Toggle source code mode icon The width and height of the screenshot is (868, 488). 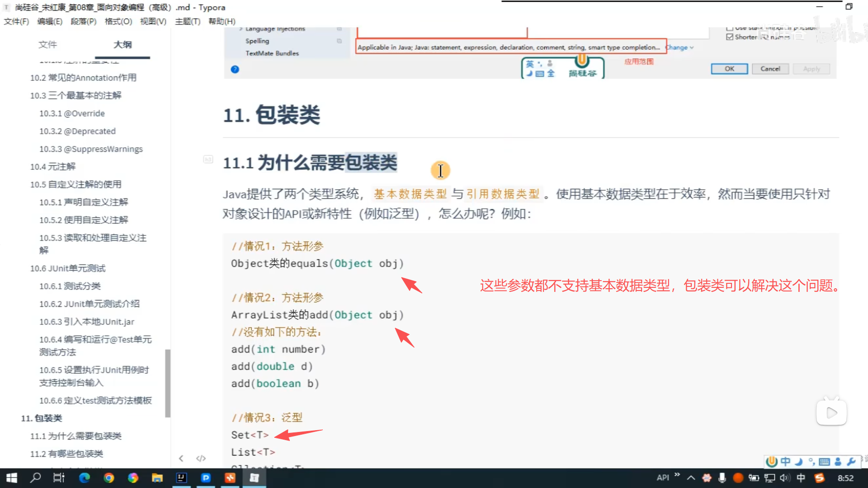point(201,458)
